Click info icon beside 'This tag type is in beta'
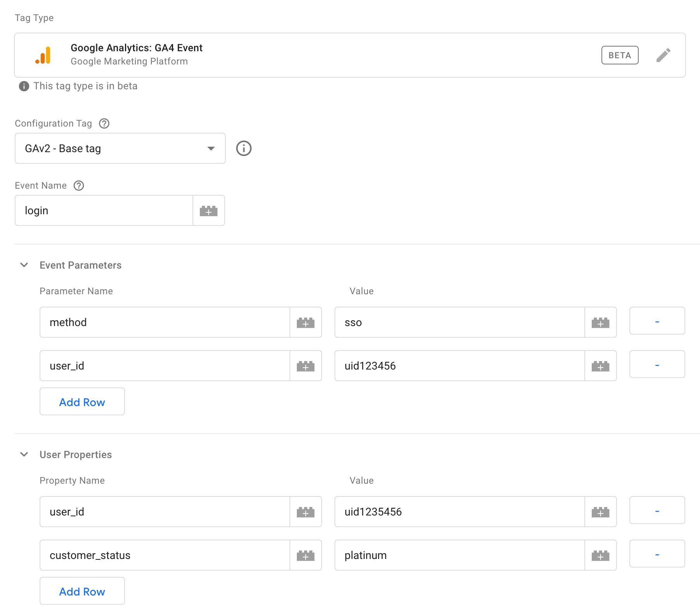Viewport: 700px width, 611px height. coord(24,86)
